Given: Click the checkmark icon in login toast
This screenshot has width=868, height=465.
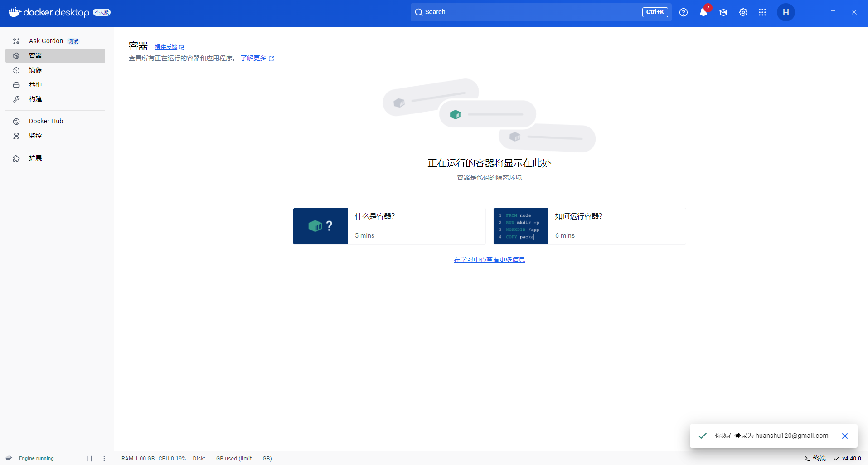Looking at the screenshot, I should pos(703,436).
